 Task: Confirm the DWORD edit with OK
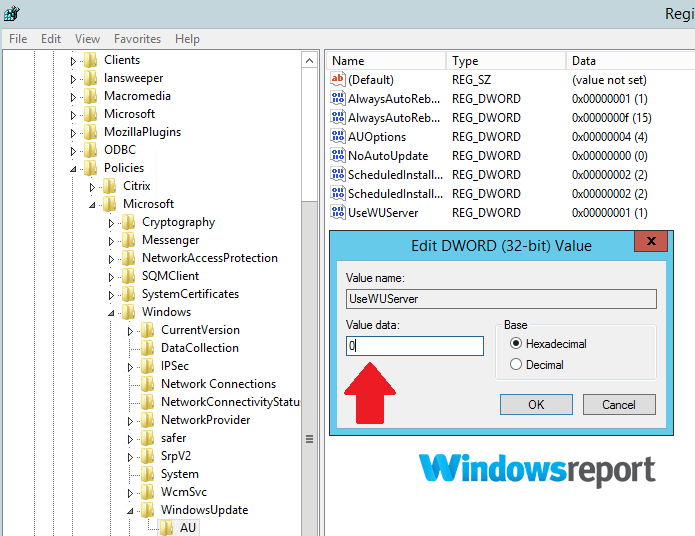[536, 404]
